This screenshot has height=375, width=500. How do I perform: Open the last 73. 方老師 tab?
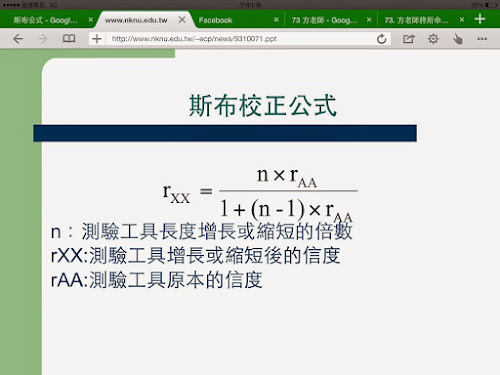[x=416, y=20]
